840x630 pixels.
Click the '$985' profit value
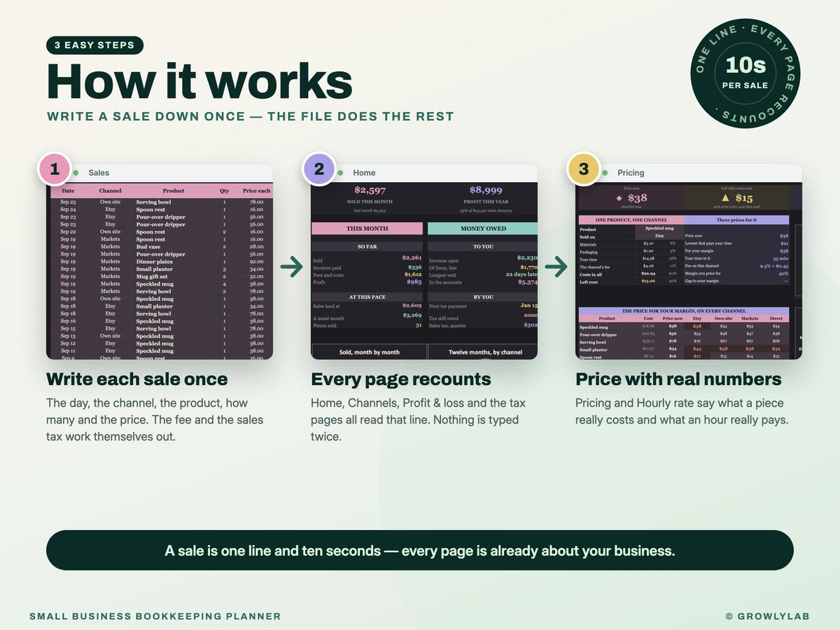coord(414,282)
